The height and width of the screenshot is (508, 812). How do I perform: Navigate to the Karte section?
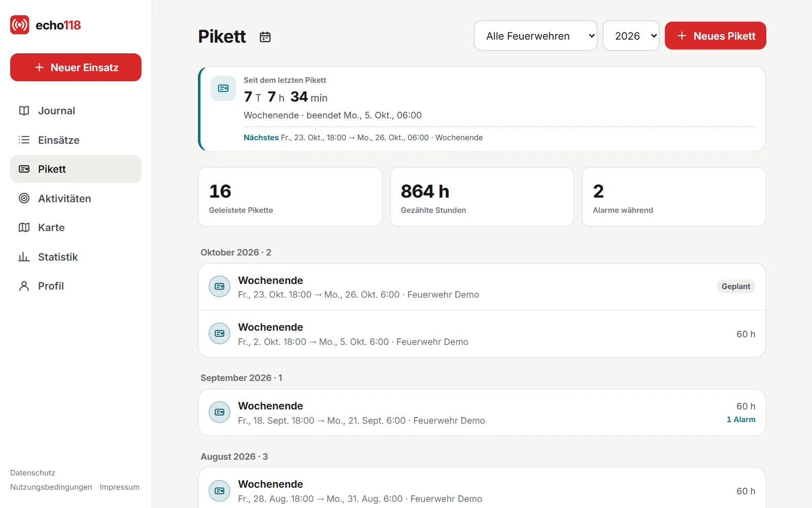coord(76,228)
